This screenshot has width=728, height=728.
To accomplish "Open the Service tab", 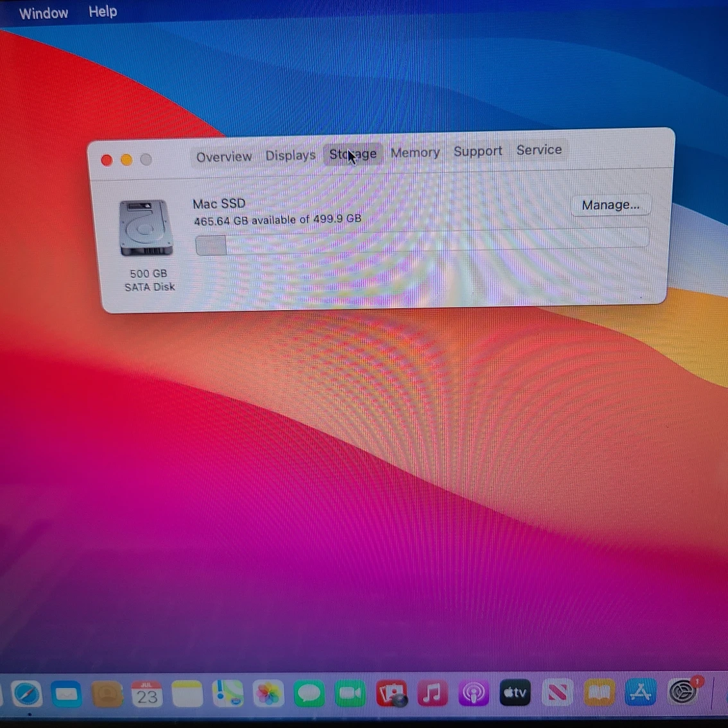I will coord(539,150).
